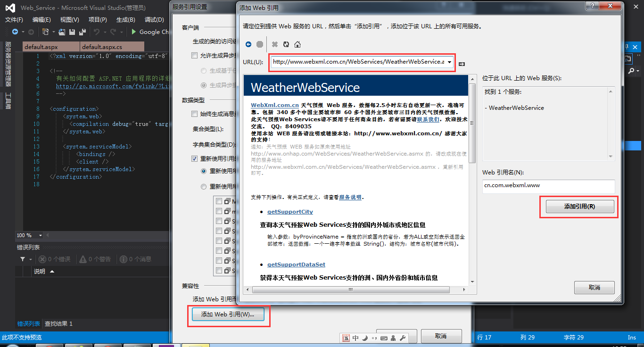Screen dimensions: 644x347
Task: Click Navigate Forward in Visual Studio toolbar
Action: (x=31, y=32)
